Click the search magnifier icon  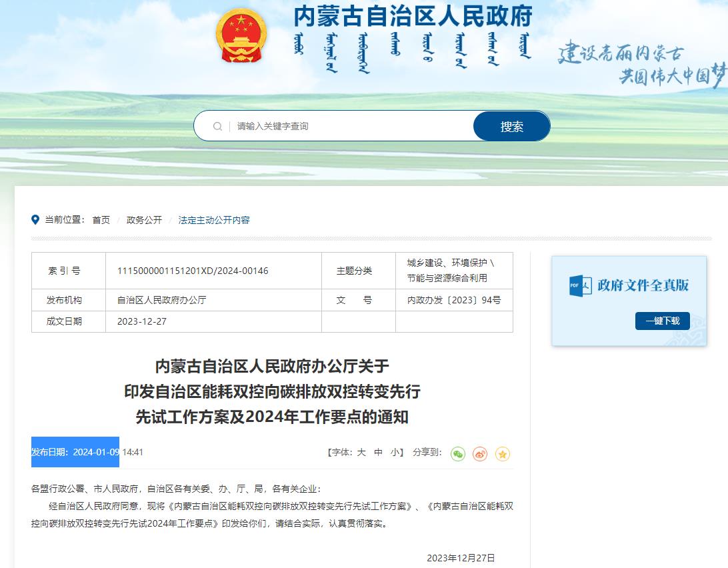click(x=217, y=127)
